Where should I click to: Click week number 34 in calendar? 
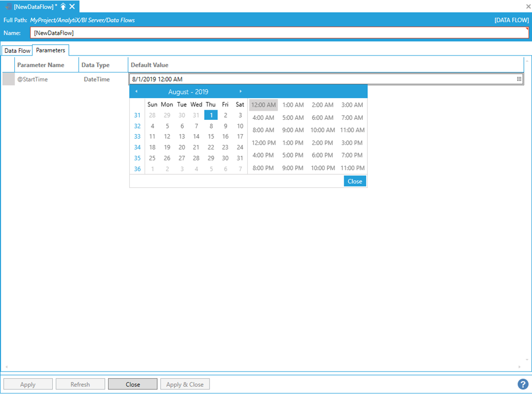137,147
